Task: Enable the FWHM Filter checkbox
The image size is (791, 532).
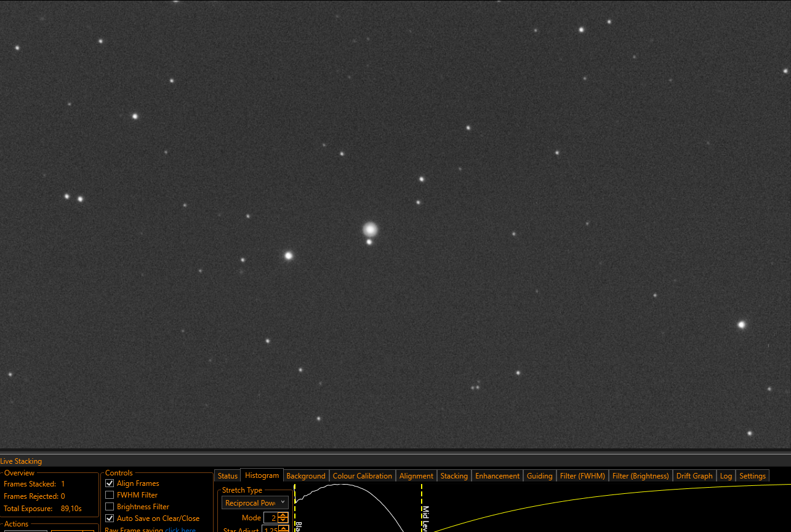Action: tap(110, 495)
